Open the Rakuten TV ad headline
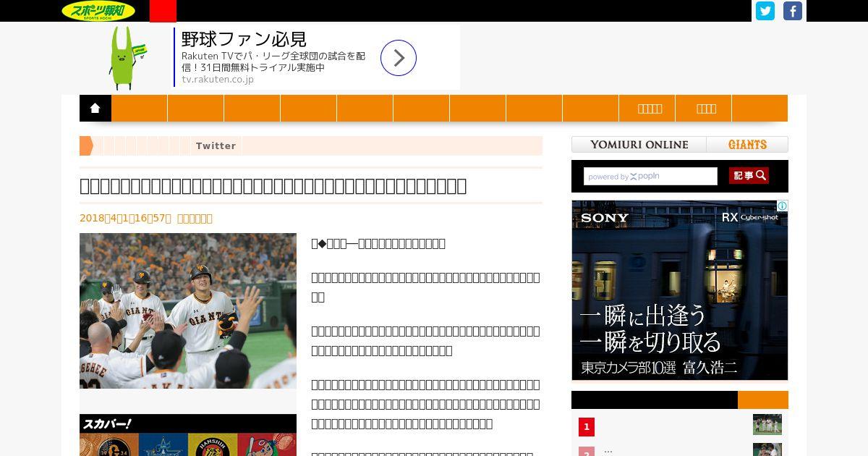 coord(244,39)
